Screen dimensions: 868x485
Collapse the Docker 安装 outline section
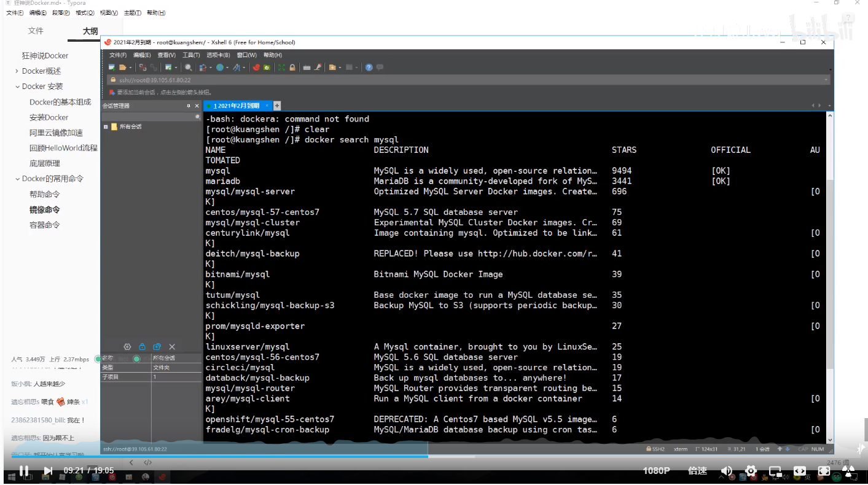pos(17,87)
